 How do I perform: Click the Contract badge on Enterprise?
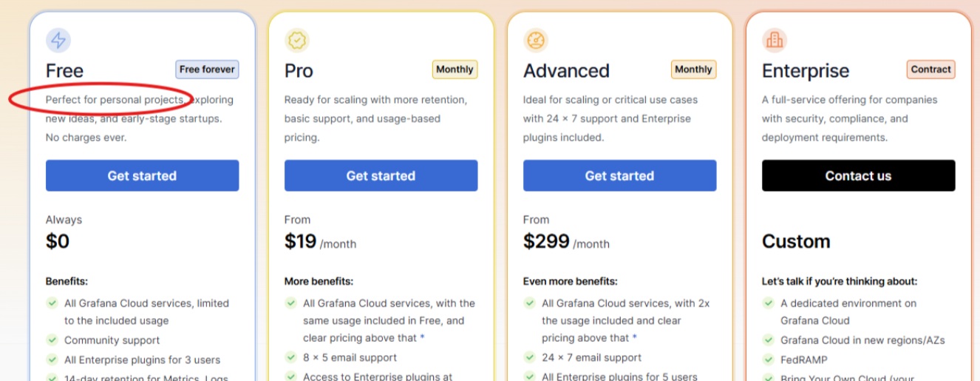click(930, 70)
